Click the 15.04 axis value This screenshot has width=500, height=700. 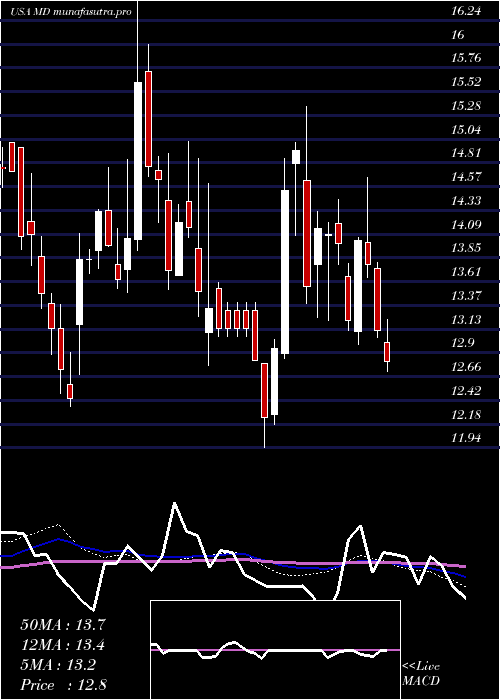click(x=466, y=130)
